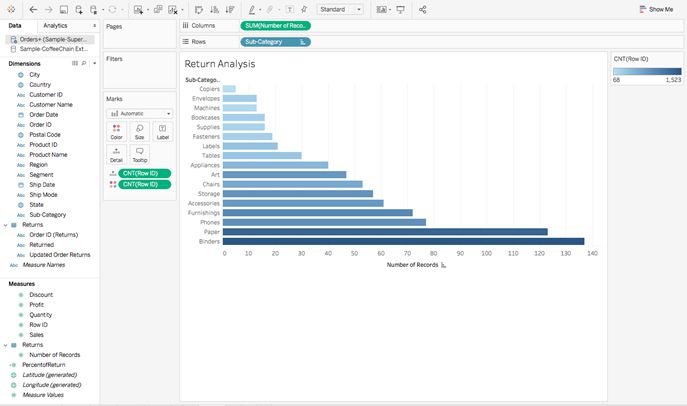
Task: Click the Size marks card button
Action: click(x=139, y=132)
